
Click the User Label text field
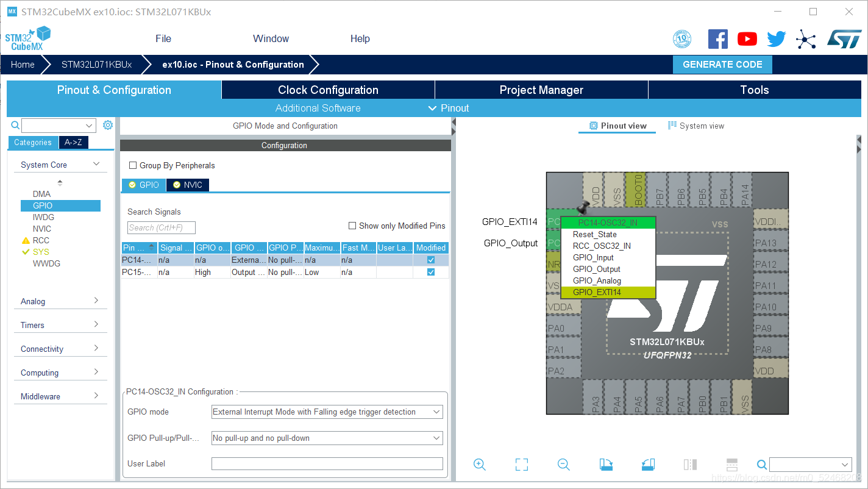click(x=327, y=463)
